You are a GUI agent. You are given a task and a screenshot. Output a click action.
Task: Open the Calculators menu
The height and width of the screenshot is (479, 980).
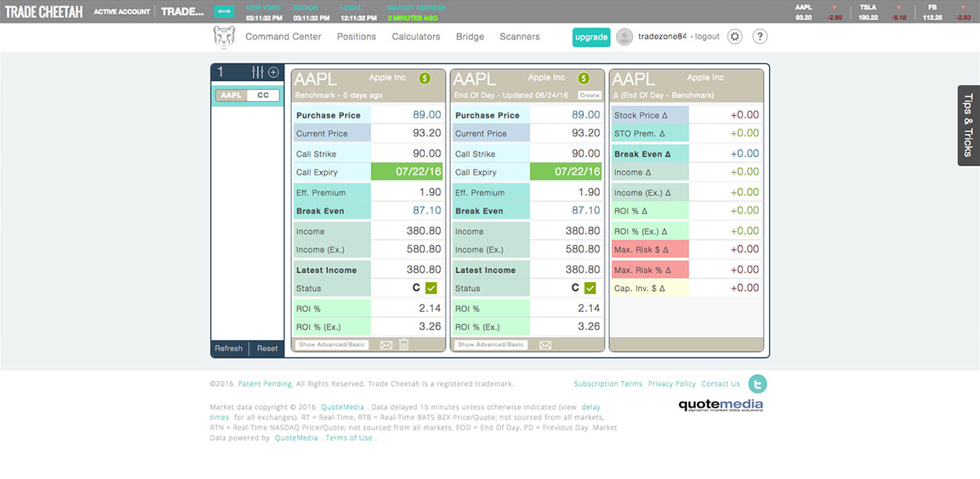tap(416, 37)
